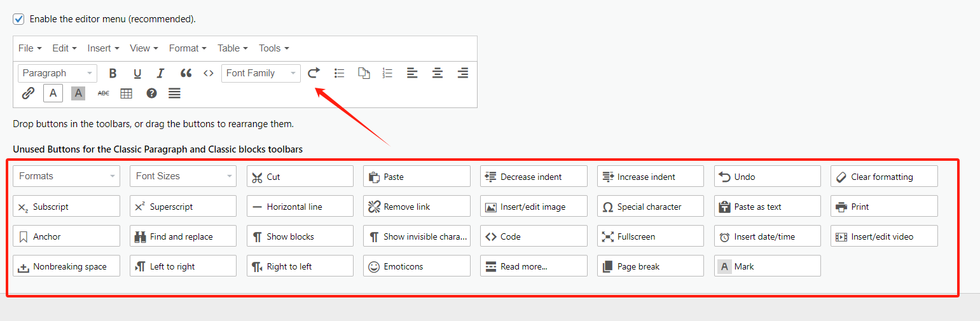This screenshot has height=321, width=980.
Task: Choose the Increase indent button
Action: pos(651,176)
